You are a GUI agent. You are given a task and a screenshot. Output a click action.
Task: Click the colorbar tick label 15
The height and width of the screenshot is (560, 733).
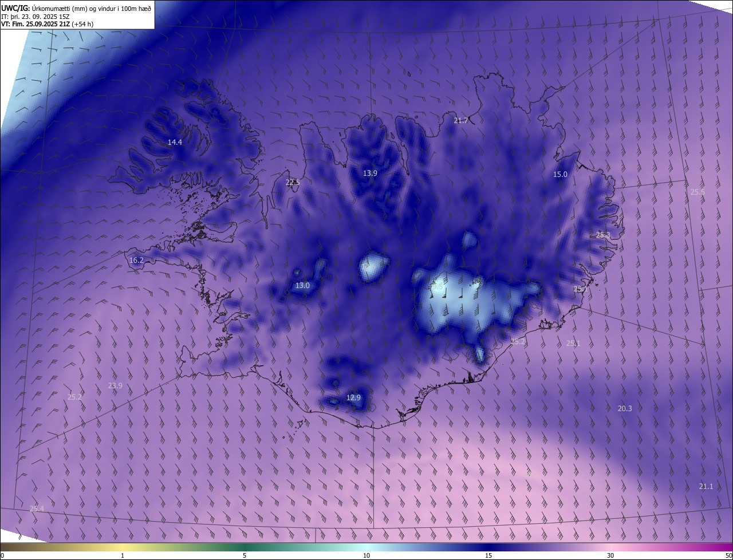click(488, 555)
